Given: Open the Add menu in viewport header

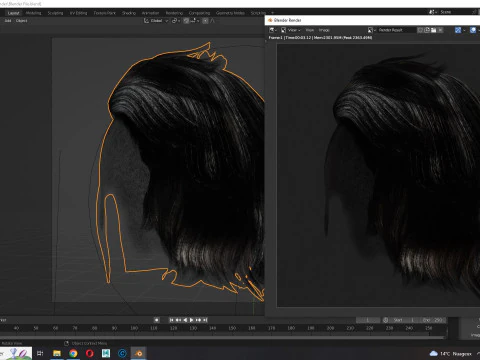Looking at the screenshot, I should coord(8,21).
